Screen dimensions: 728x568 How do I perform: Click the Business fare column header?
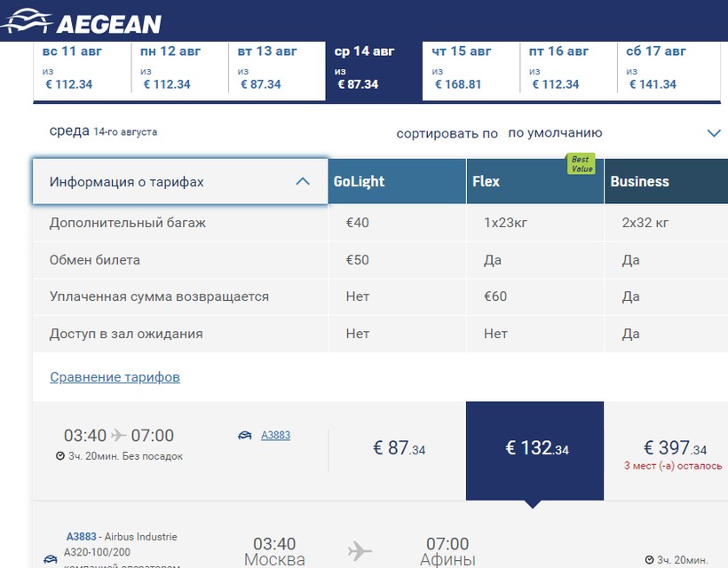[666, 181]
